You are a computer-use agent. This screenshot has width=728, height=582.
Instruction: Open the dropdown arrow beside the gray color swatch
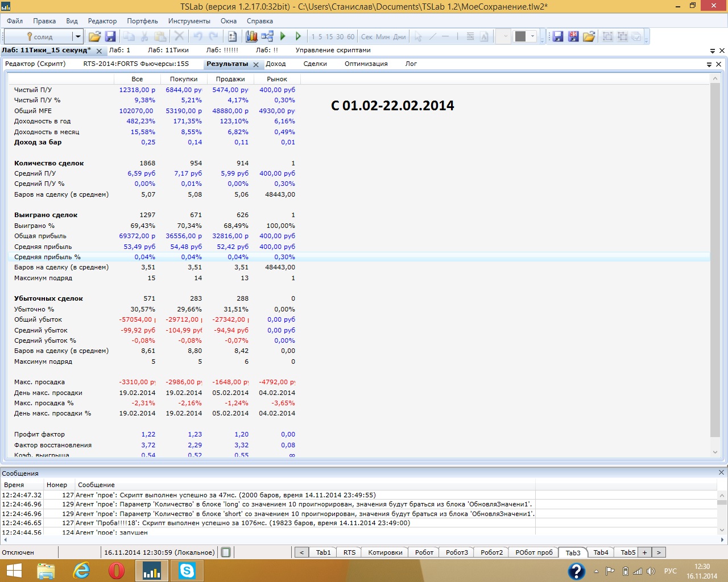pos(533,36)
